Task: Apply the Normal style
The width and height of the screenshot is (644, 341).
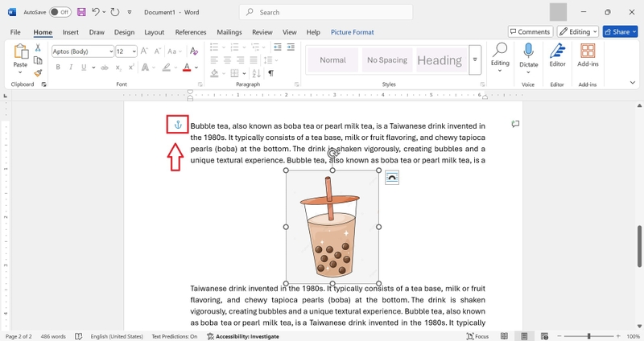Action: click(x=332, y=60)
